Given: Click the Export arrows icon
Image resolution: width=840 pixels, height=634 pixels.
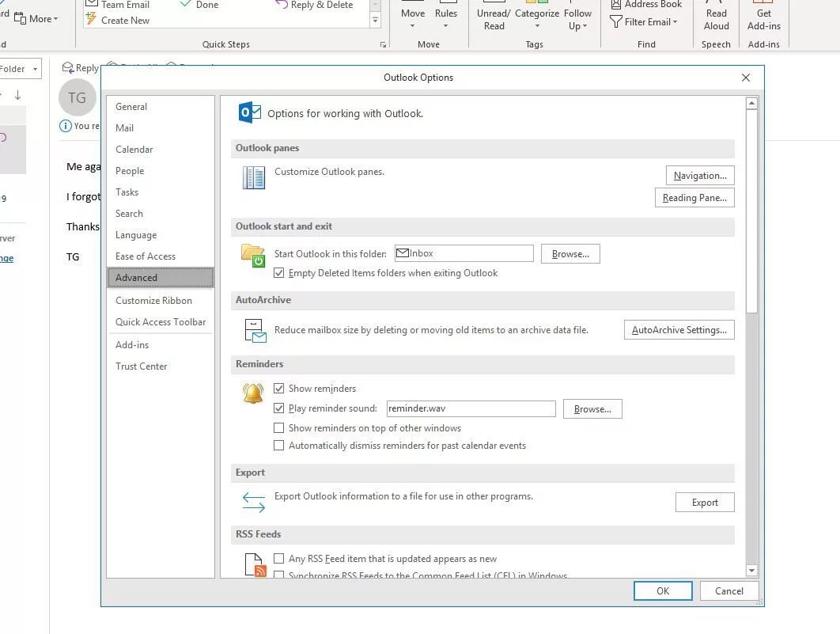Looking at the screenshot, I should coord(253,502).
